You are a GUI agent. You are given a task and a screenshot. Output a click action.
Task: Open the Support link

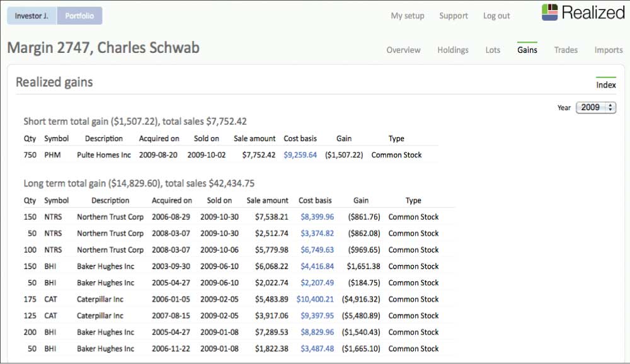[454, 16]
